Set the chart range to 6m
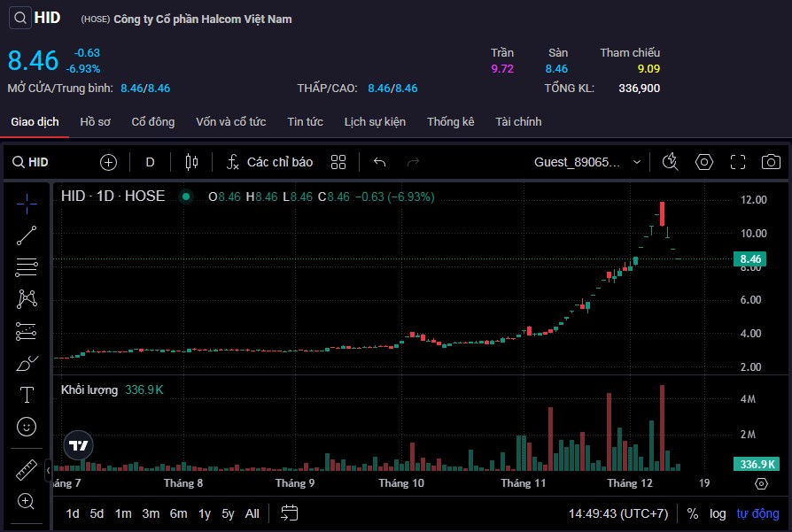The height and width of the screenshot is (532, 792). (178, 513)
